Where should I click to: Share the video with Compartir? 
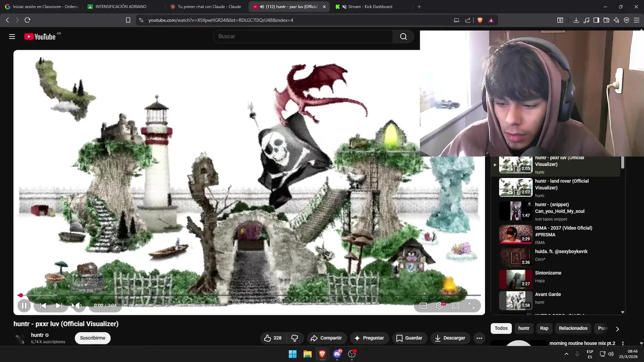pyautogui.click(x=326, y=338)
